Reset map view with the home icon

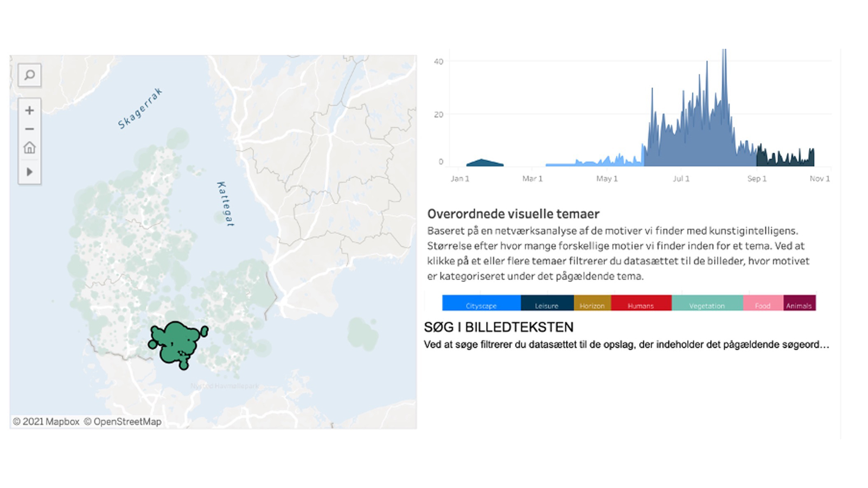(29, 147)
